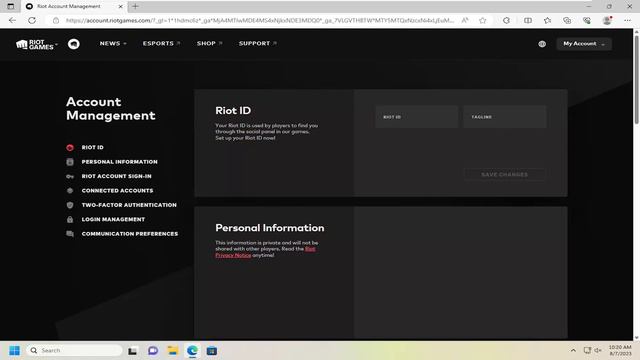This screenshot has height=360, width=640.
Task: Click the Windows taskbar Search box
Action: 75,351
